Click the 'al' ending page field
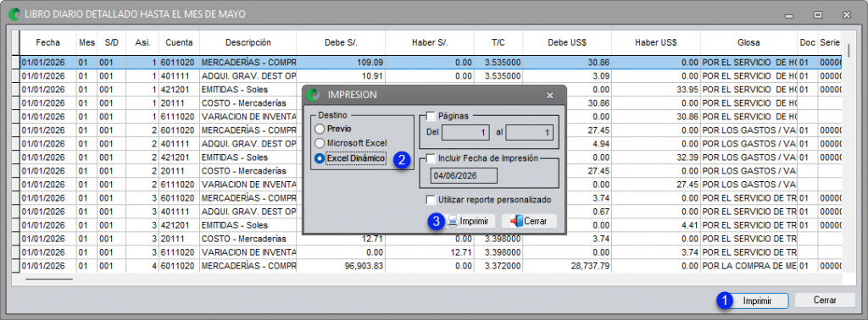The image size is (868, 320). point(529,133)
